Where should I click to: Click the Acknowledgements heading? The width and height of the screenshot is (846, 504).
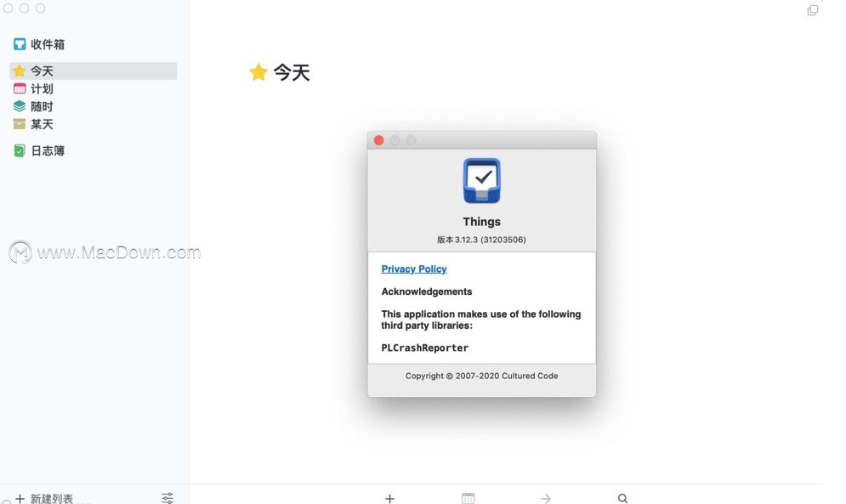point(427,292)
